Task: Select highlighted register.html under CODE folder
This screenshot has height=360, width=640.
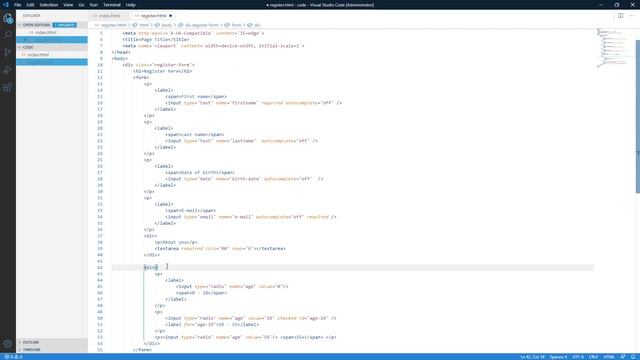Action: point(52,62)
